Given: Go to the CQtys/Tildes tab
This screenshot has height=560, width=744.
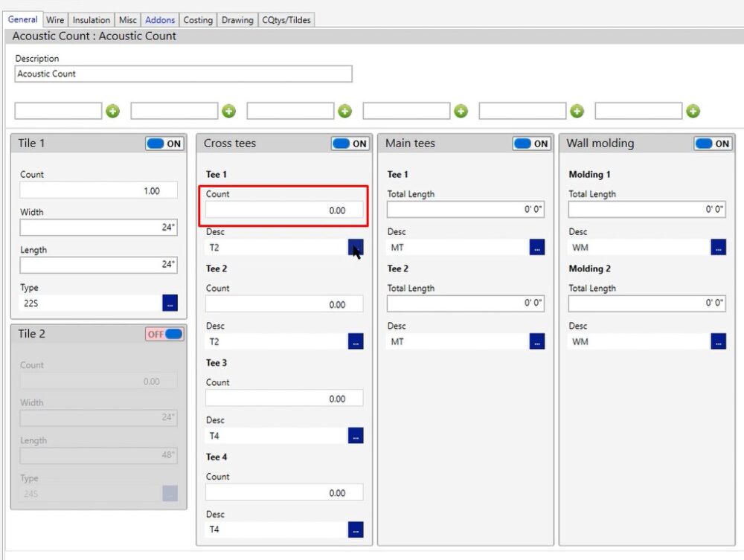Looking at the screenshot, I should tap(286, 20).
